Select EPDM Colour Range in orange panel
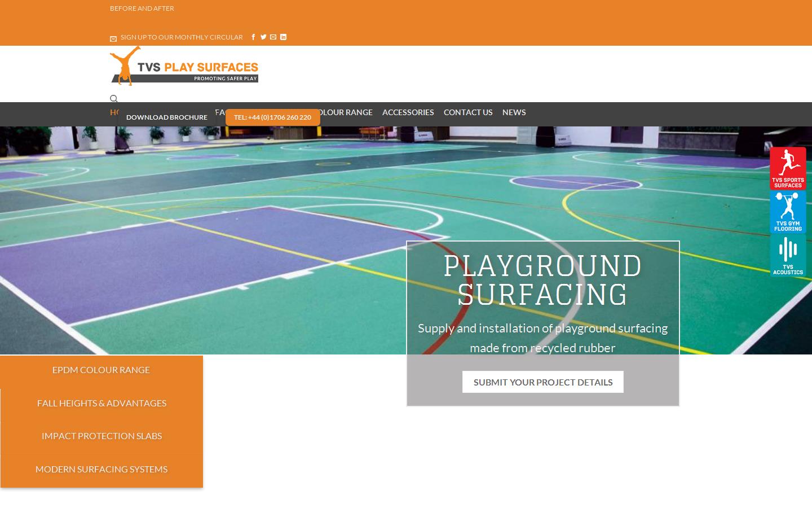Screen dimensions: 812x508 [x=101, y=370]
